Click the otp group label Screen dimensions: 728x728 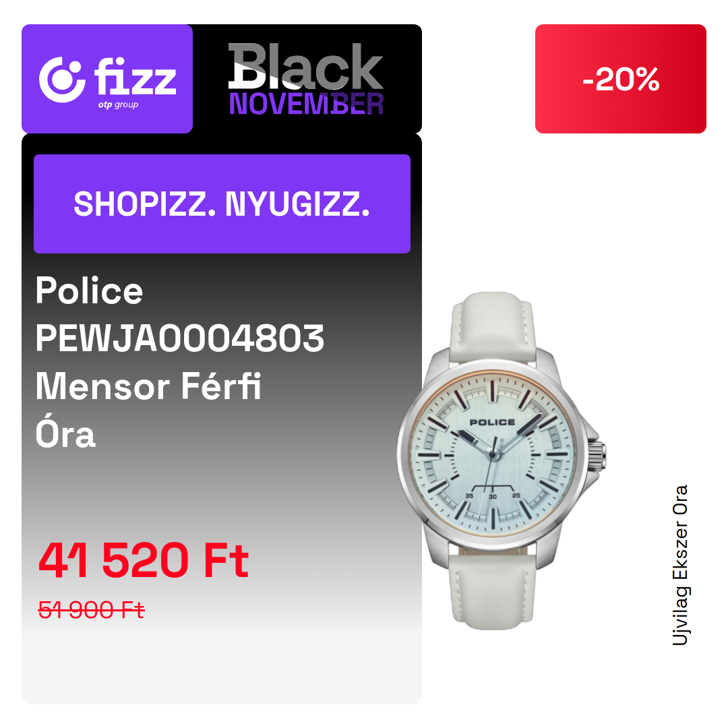[x=118, y=104]
